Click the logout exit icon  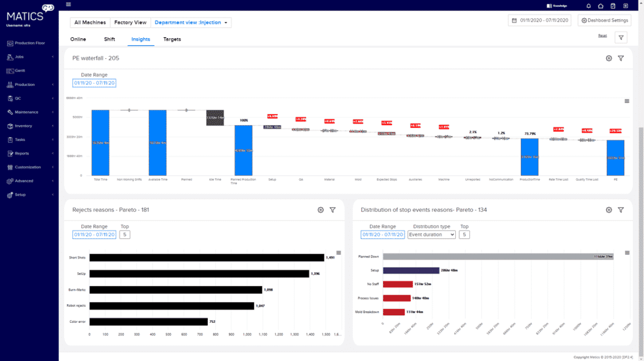pyautogui.click(x=626, y=6)
